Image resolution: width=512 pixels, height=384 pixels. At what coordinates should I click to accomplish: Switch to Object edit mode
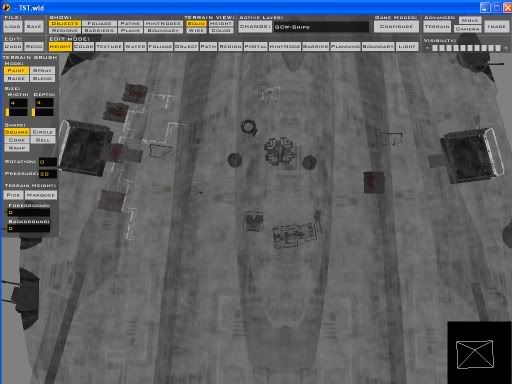[x=186, y=47]
